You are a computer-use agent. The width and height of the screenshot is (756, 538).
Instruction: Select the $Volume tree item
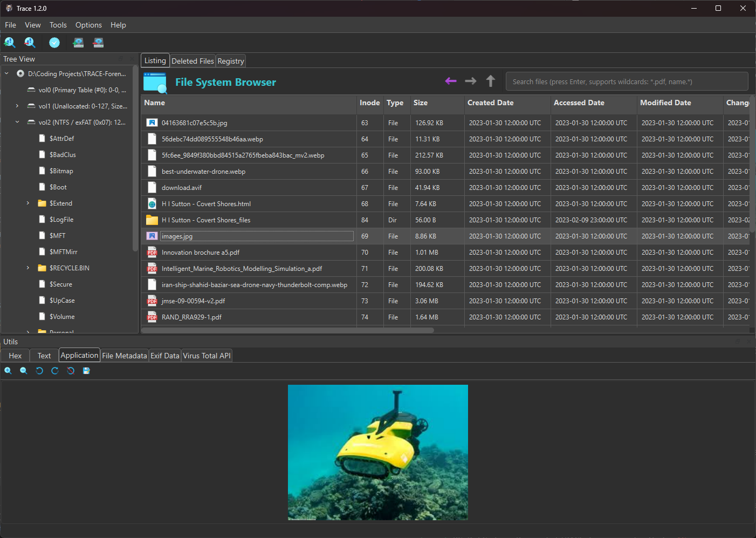[62, 317]
